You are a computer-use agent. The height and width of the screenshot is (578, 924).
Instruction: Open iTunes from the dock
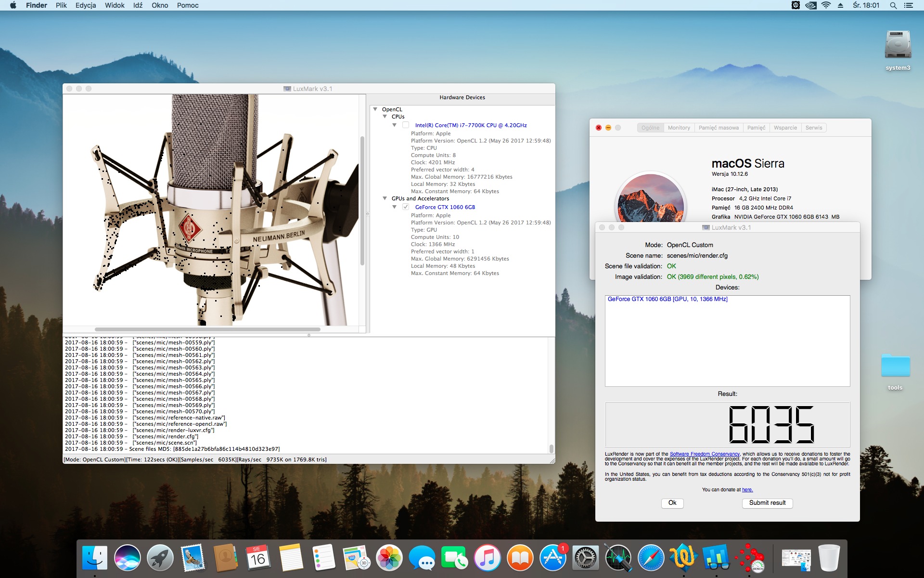(x=487, y=558)
